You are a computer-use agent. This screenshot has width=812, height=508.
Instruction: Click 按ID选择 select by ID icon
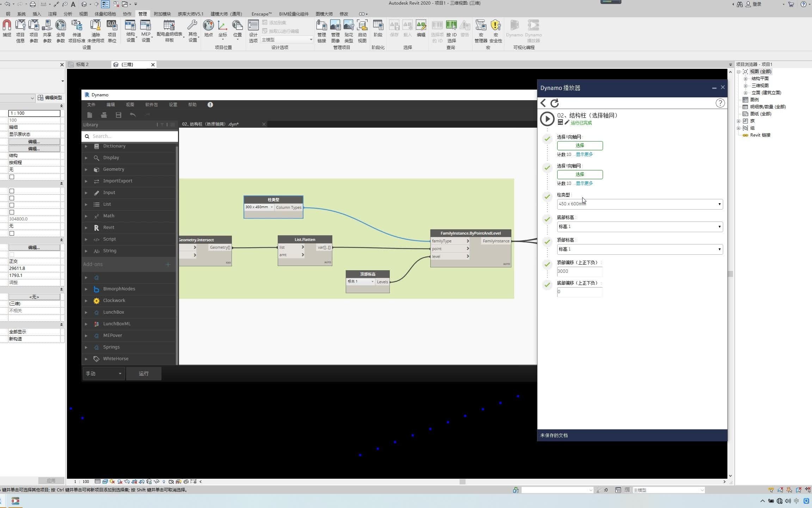click(x=451, y=25)
